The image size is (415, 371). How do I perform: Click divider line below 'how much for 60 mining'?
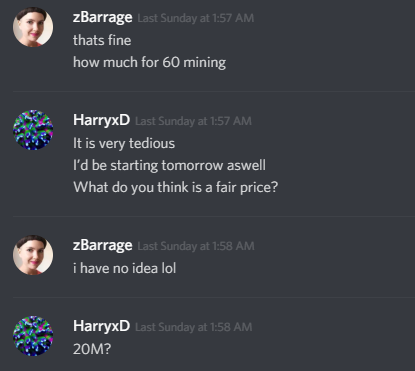(214, 91)
